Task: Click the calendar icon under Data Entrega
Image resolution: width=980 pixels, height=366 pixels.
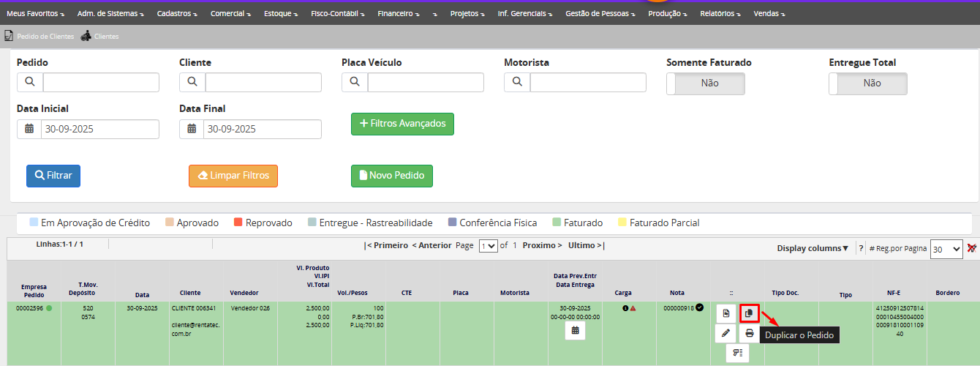Action: [x=575, y=331]
